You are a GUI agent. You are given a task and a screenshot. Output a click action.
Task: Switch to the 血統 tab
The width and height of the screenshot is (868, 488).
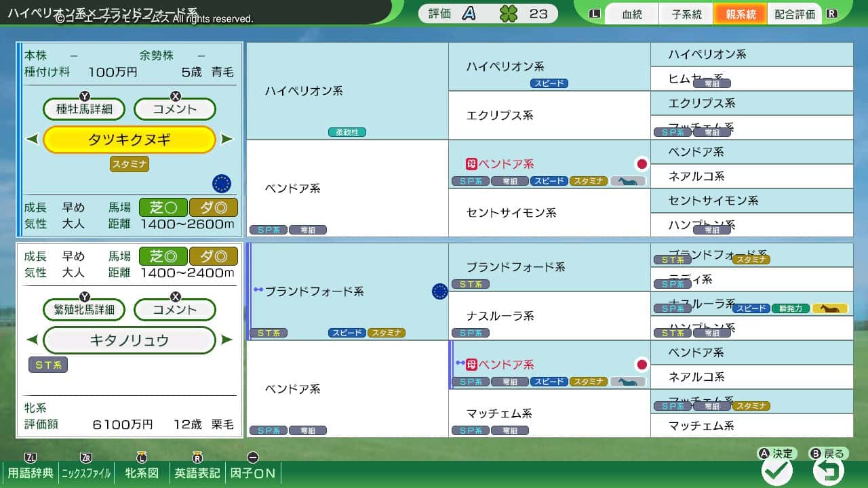pyautogui.click(x=631, y=14)
